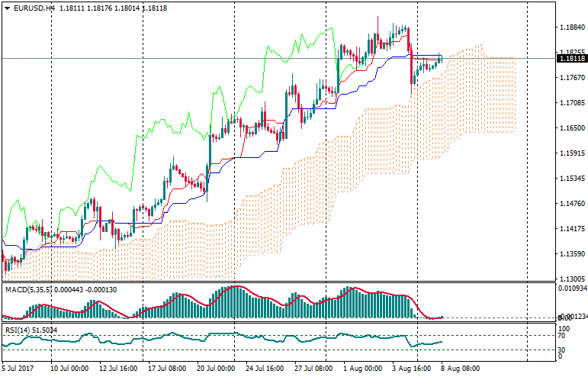Click the 27 Jul 08:00 time label
The height and width of the screenshot is (377, 588).
(x=313, y=368)
